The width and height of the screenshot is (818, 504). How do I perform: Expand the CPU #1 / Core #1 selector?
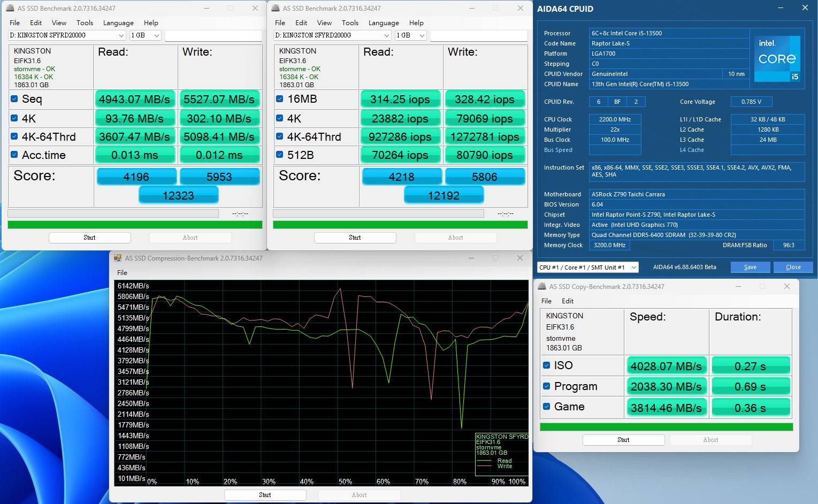(588, 267)
